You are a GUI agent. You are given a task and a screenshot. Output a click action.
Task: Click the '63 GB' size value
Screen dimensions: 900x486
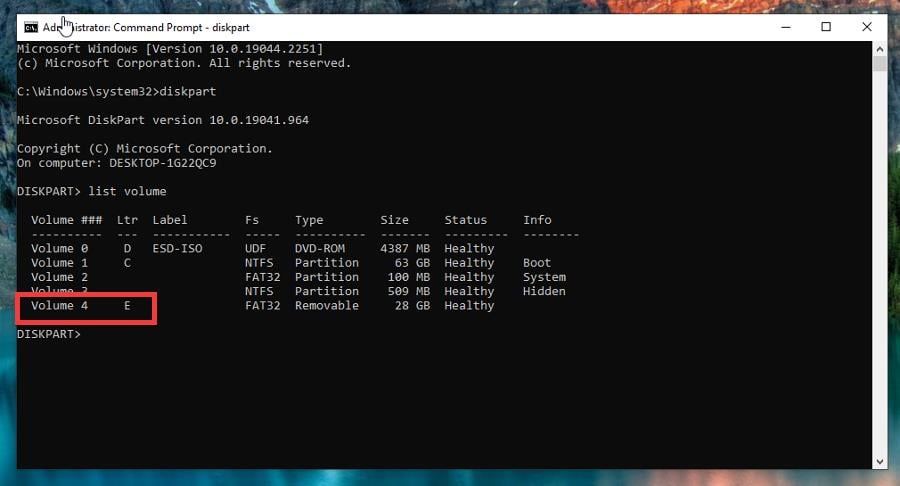(412, 263)
